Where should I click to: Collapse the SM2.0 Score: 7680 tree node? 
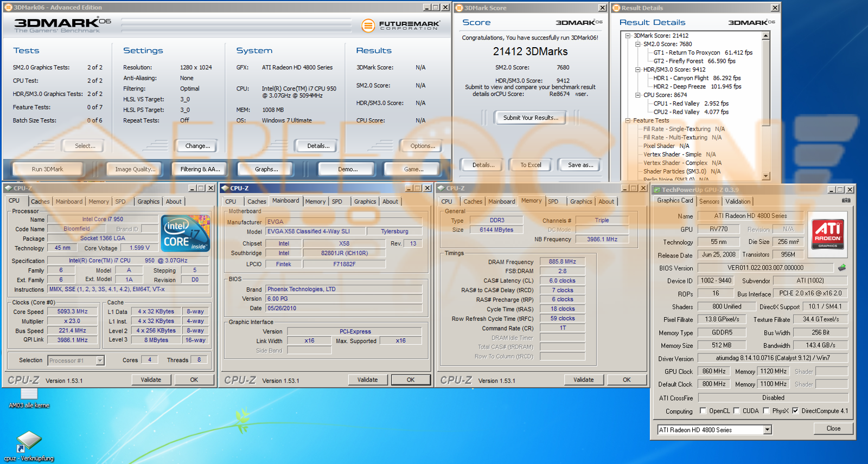pos(637,44)
